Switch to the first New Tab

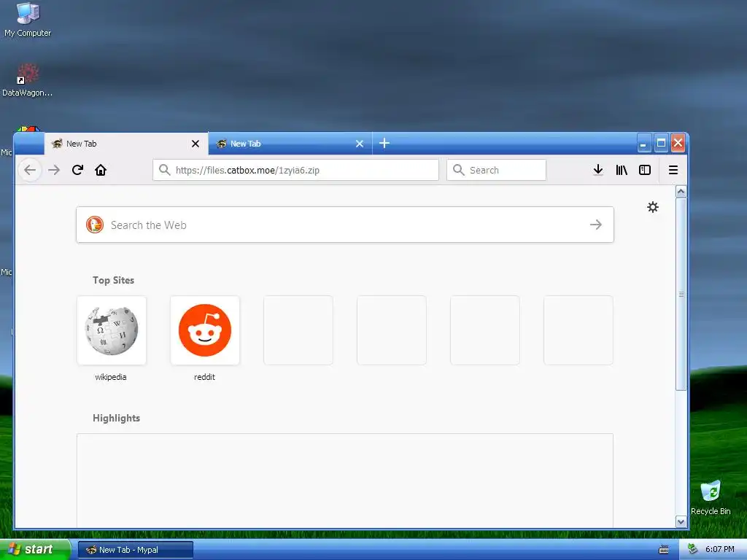[x=126, y=144]
